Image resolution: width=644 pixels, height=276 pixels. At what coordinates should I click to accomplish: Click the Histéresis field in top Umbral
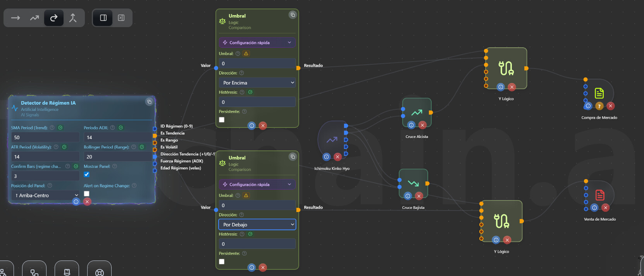tap(257, 102)
